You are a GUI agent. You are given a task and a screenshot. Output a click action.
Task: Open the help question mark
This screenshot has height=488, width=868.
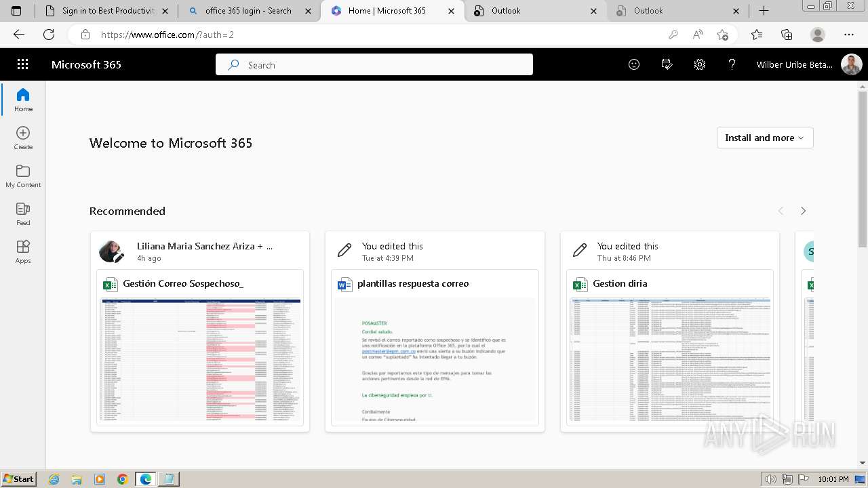click(x=732, y=64)
